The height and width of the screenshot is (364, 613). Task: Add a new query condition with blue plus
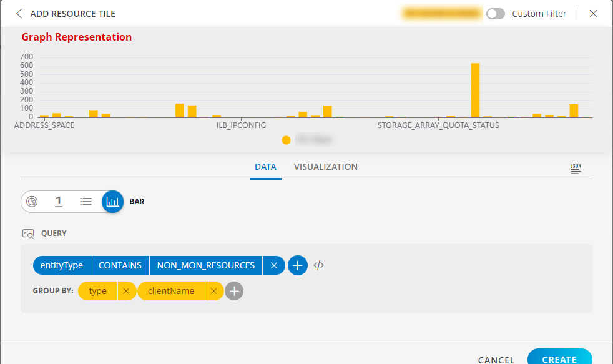tap(298, 265)
